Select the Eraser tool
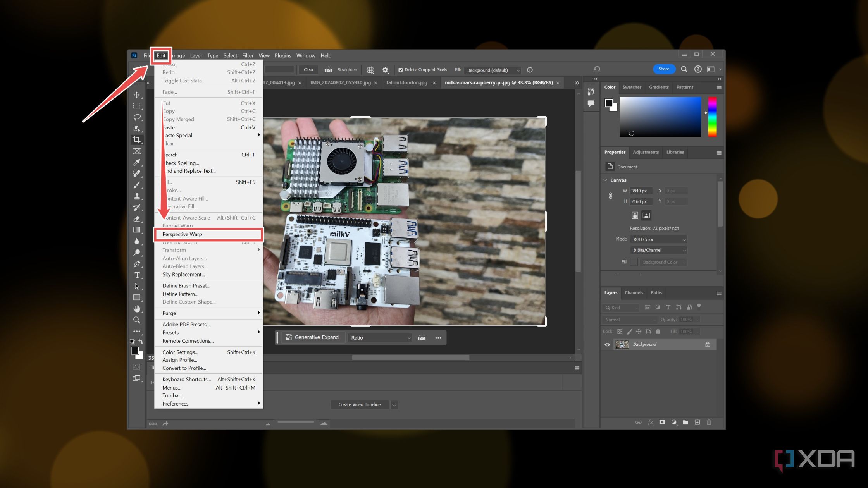The width and height of the screenshot is (868, 488). (137, 218)
